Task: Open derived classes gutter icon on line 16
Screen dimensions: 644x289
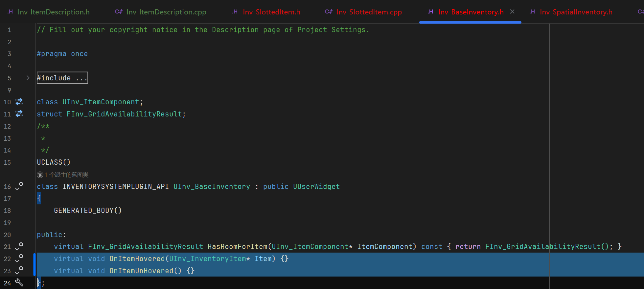Action: 19,186
